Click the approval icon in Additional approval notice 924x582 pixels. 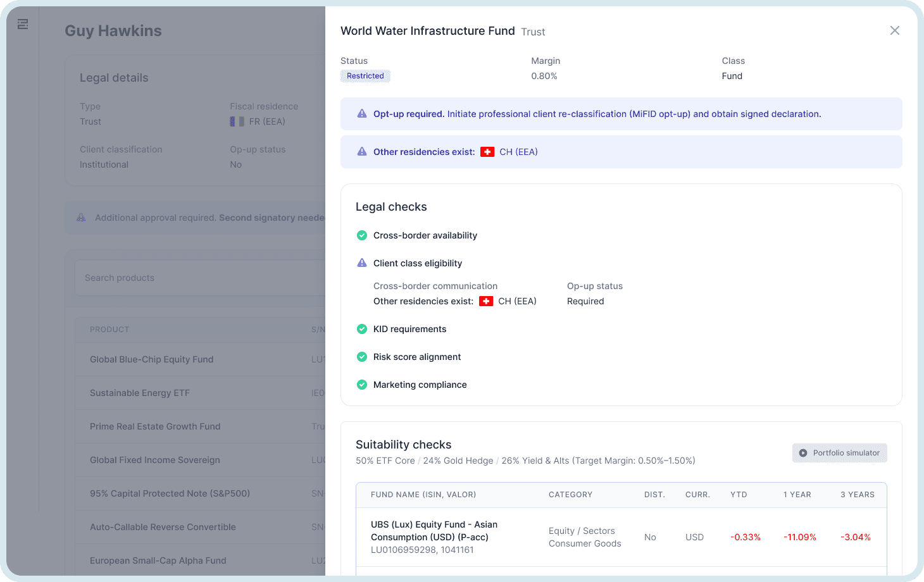click(x=81, y=217)
